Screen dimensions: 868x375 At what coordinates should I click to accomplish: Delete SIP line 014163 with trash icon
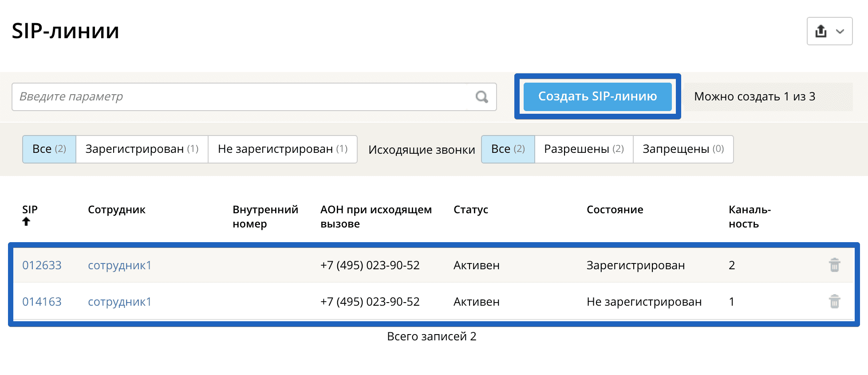(x=834, y=301)
